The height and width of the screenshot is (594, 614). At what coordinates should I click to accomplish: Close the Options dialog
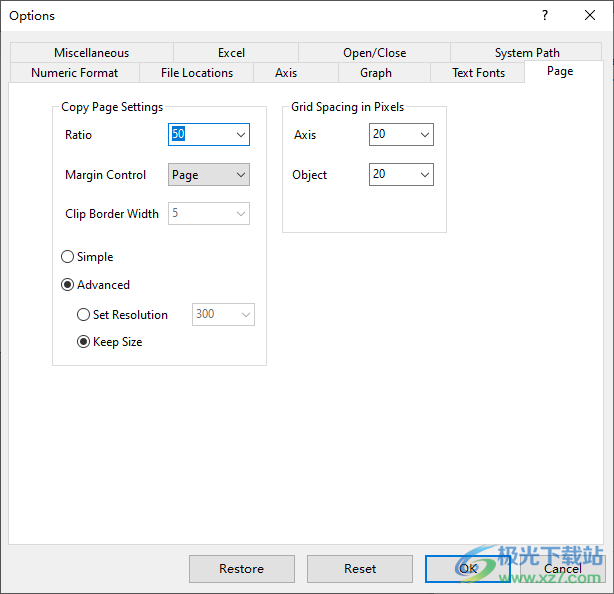pos(590,15)
